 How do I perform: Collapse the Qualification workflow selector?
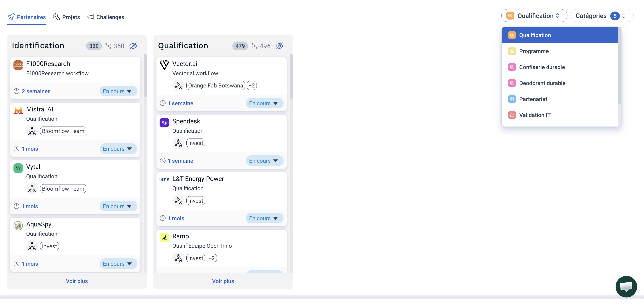pyautogui.click(x=534, y=16)
